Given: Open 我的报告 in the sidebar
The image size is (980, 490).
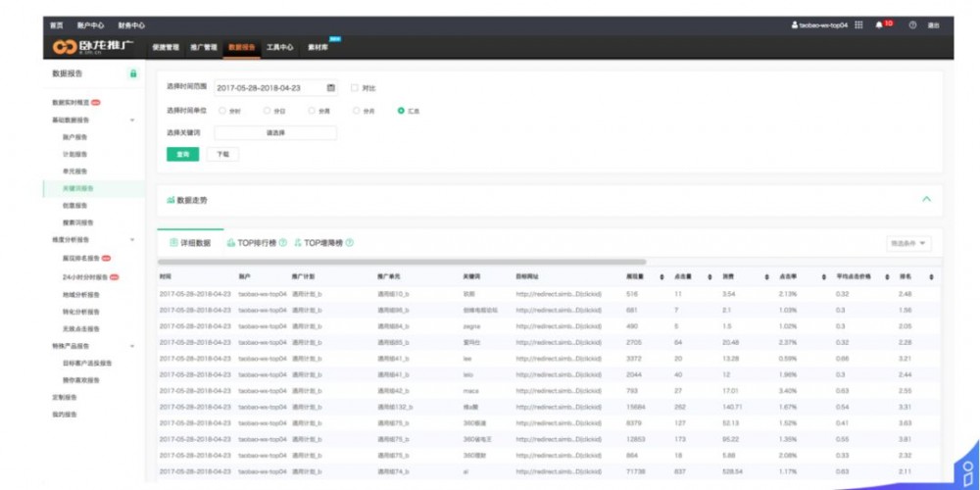Looking at the screenshot, I should pyautogui.click(x=65, y=415).
